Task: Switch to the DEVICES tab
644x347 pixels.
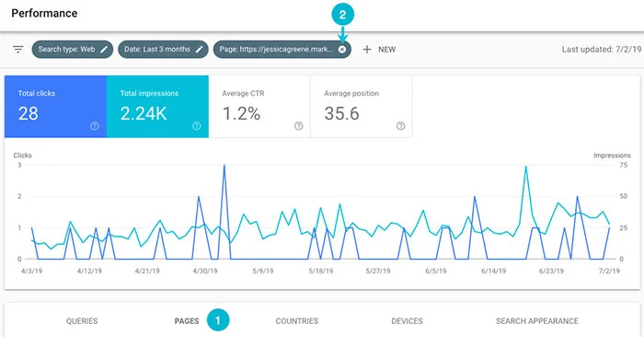Action: coord(407,321)
